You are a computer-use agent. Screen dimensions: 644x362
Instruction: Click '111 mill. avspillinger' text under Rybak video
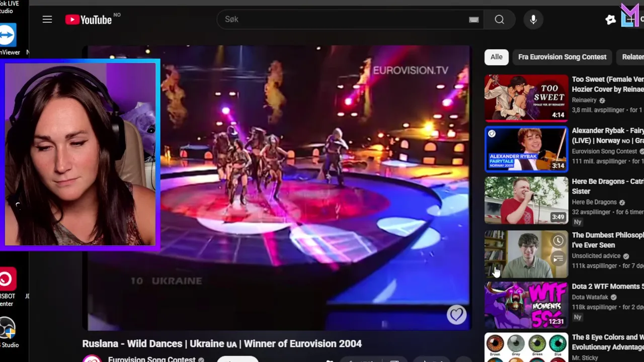pyautogui.click(x=600, y=161)
